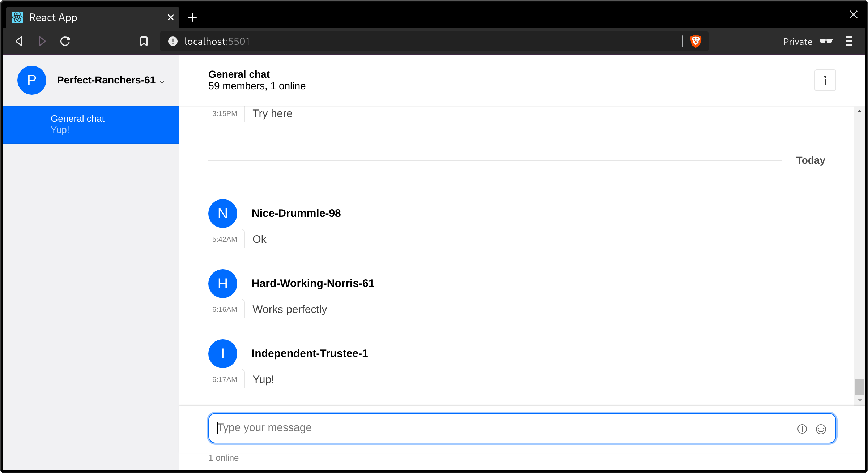Open the browser hamburger menu
The height and width of the screenshot is (473, 868).
point(849,41)
